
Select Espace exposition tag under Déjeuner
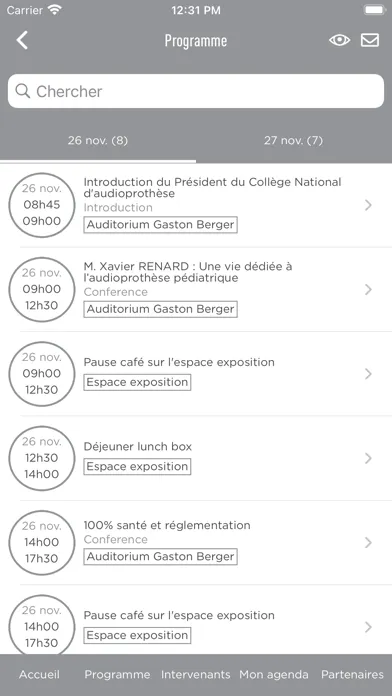point(137,467)
